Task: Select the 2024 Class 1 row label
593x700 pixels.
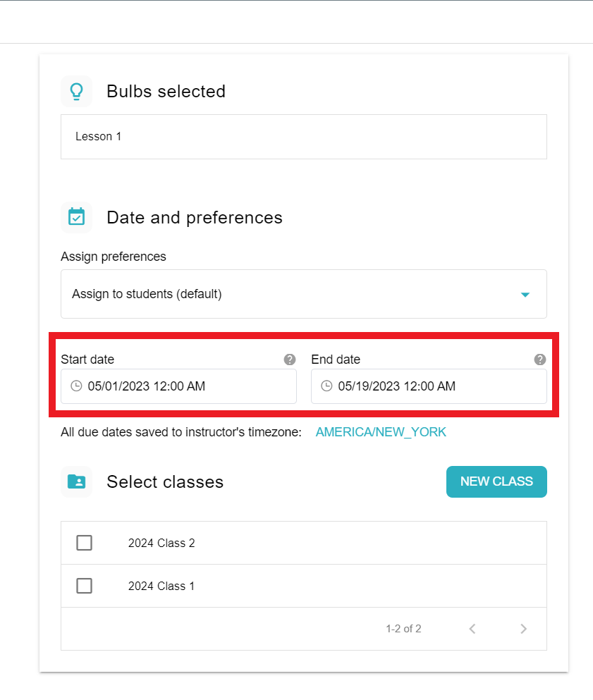Action: (x=161, y=587)
